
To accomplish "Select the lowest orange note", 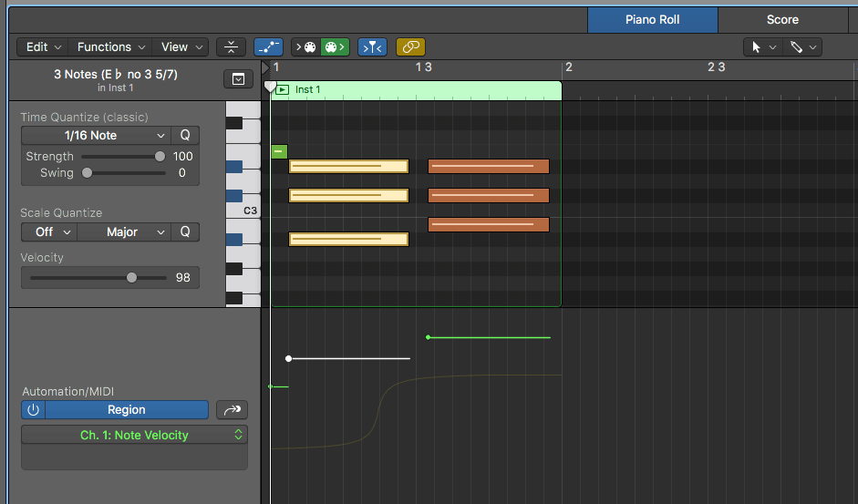I will click(x=489, y=224).
